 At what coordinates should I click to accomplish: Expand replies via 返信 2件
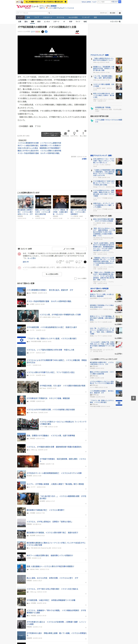click(26, 262)
